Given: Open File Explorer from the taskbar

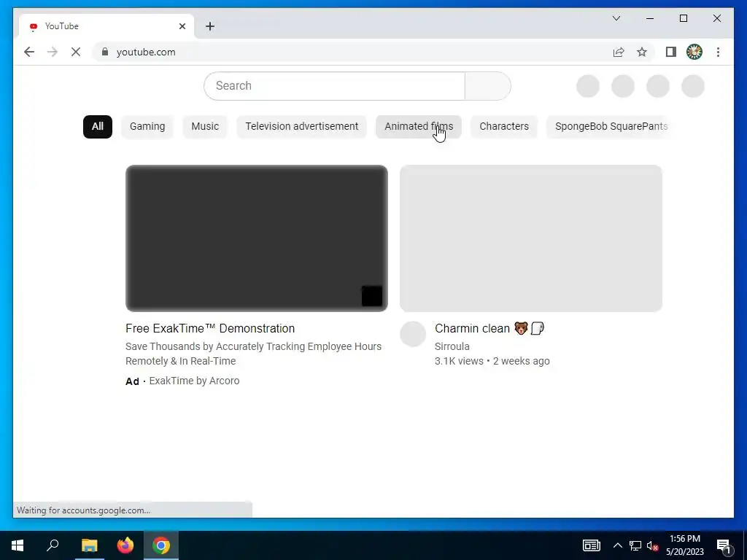Looking at the screenshot, I should 89,545.
